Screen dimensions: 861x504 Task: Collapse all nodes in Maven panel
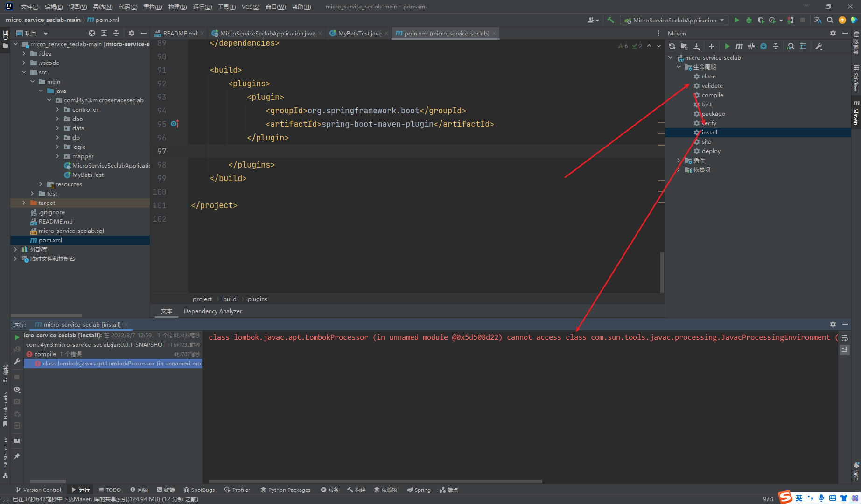pos(776,46)
